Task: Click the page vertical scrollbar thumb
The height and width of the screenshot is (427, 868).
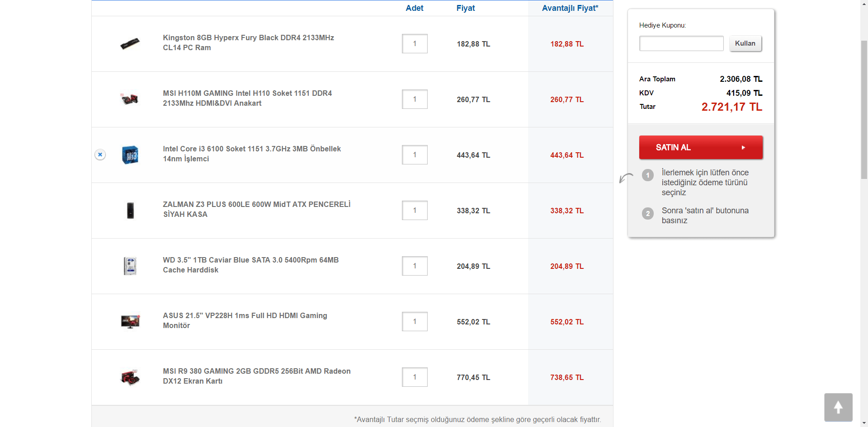Action: (864, 108)
